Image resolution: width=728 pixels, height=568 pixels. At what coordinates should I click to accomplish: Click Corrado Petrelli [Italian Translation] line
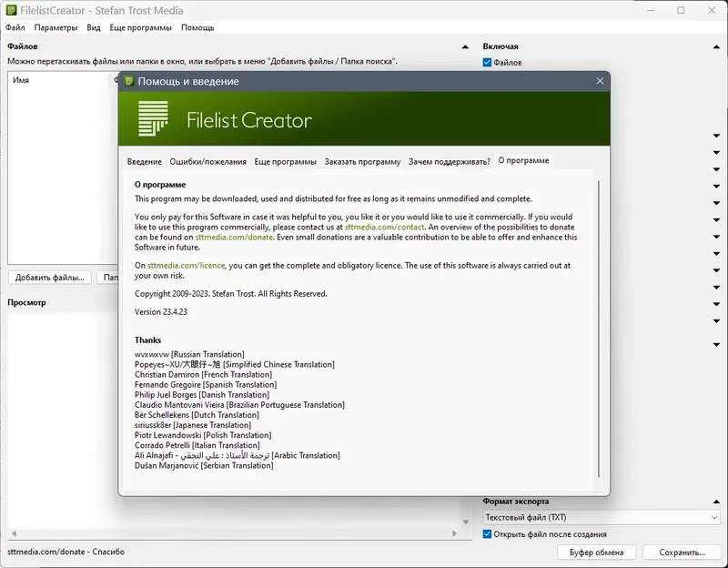tap(197, 445)
